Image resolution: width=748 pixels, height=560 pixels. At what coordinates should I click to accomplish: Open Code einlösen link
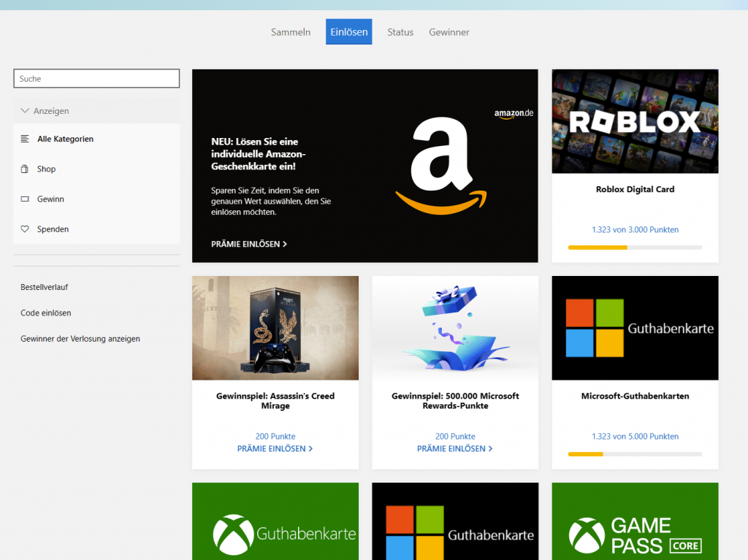click(x=46, y=313)
